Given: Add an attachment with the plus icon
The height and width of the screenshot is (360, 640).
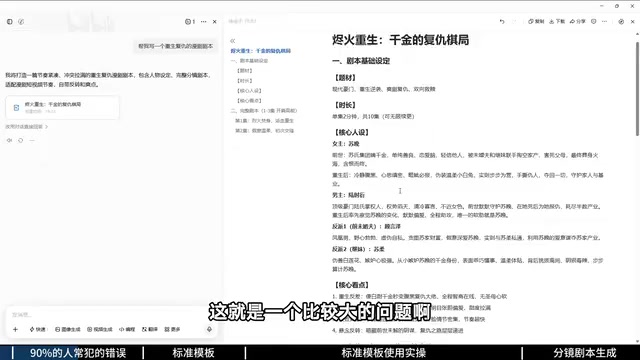Looking at the screenshot, I should [x=16, y=329].
